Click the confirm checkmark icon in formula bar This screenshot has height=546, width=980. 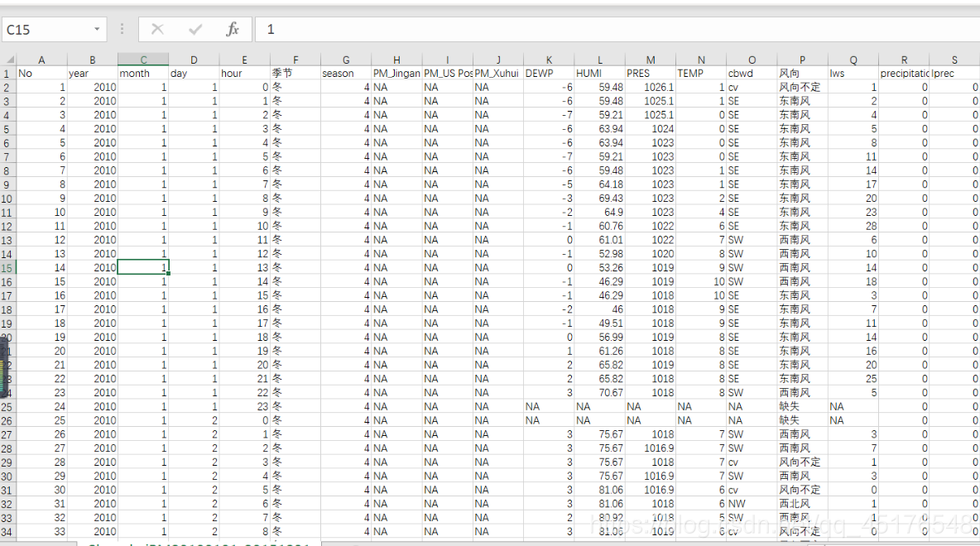click(195, 29)
